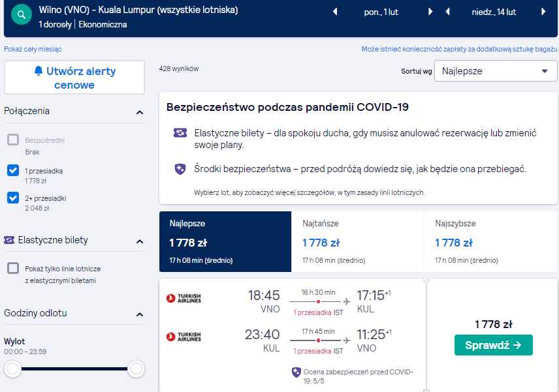Image resolution: width=559 pixels, height=392 pixels.
Task: Collapse the Połączenia filter section
Action: pyautogui.click(x=140, y=112)
